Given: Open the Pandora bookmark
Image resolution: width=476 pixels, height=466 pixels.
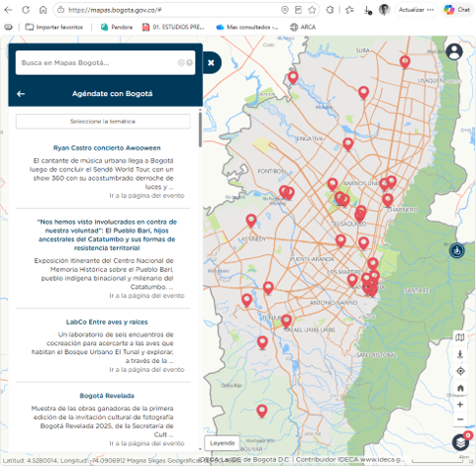Looking at the screenshot, I should pyautogui.click(x=117, y=27).
